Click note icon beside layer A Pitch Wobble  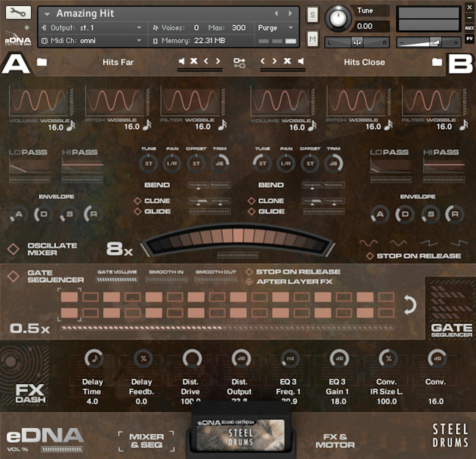(x=147, y=125)
